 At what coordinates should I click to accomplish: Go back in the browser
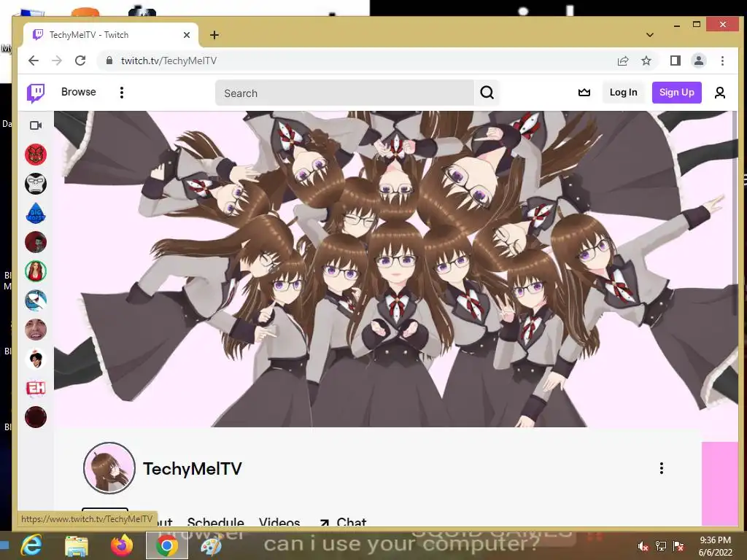(34, 61)
